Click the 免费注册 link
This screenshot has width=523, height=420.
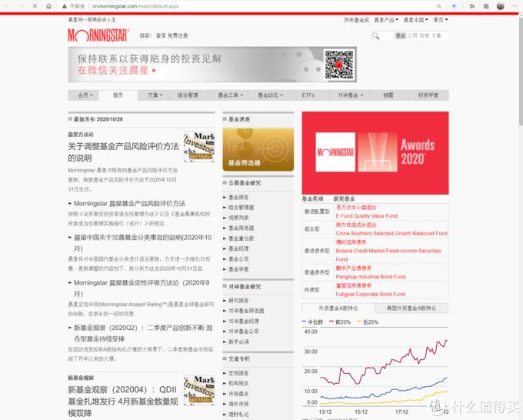coord(178,35)
